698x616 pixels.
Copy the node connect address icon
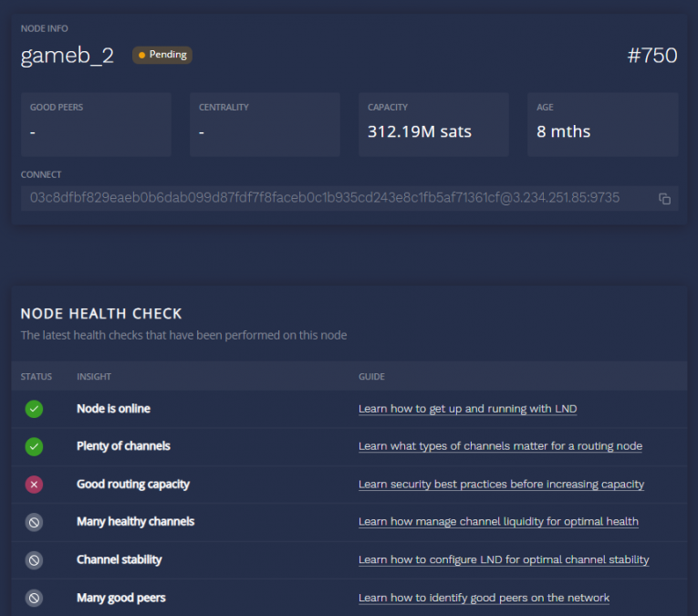(x=664, y=199)
